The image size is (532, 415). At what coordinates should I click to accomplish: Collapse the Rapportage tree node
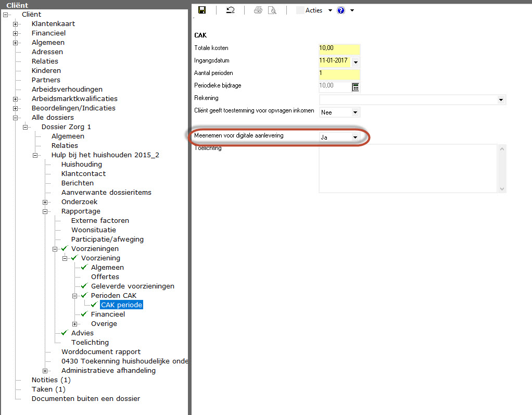pos(45,211)
